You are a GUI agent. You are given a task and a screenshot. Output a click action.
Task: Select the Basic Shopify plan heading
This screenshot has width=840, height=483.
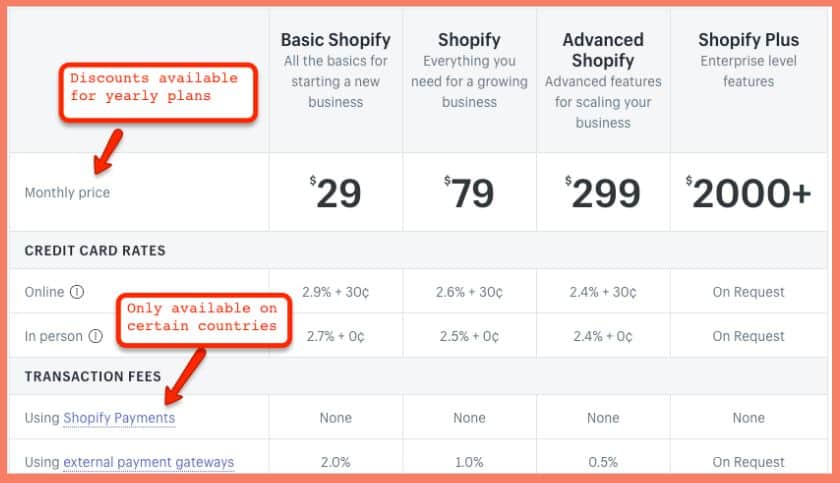pyautogui.click(x=335, y=41)
